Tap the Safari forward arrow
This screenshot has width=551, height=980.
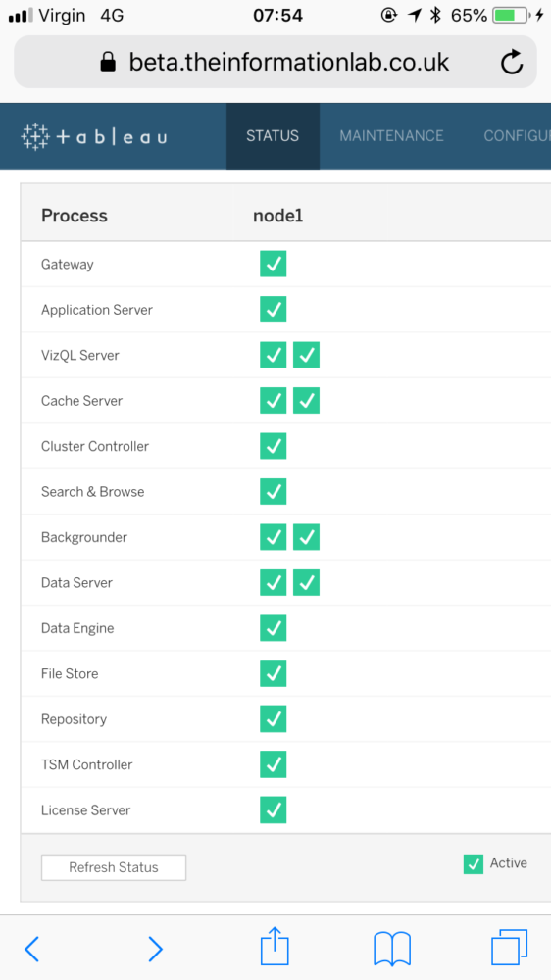point(155,949)
